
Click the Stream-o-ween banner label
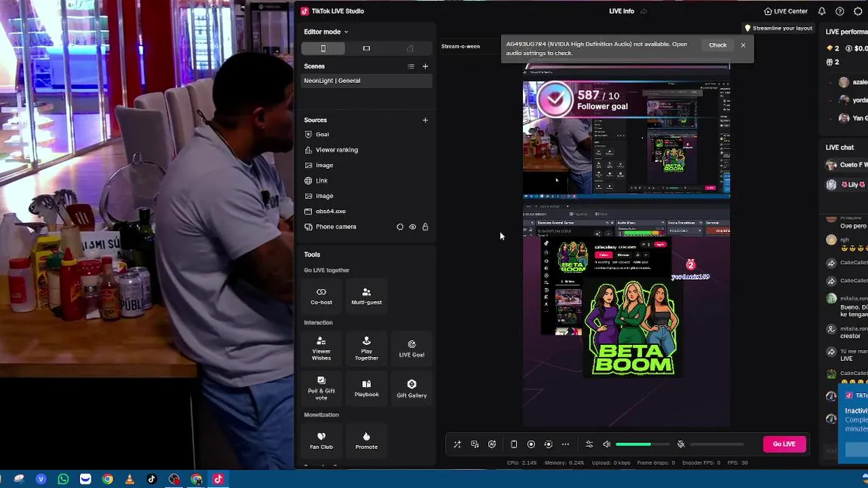460,46
